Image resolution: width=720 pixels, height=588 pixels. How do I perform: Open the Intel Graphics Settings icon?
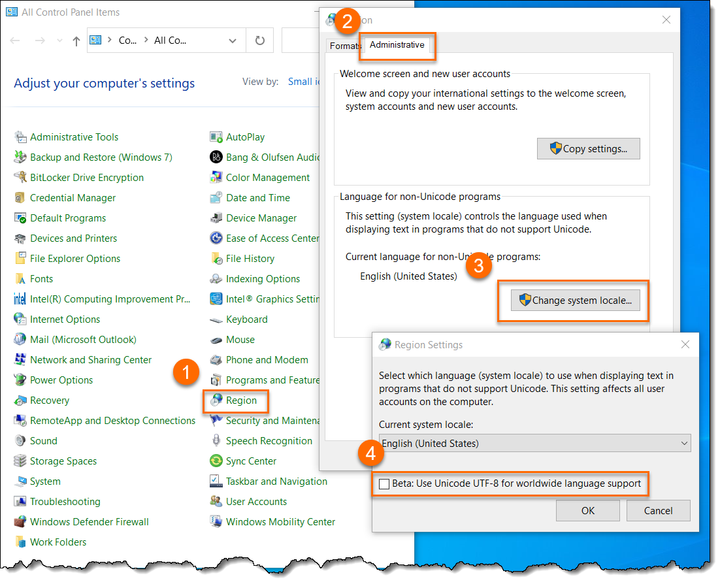pos(216,299)
